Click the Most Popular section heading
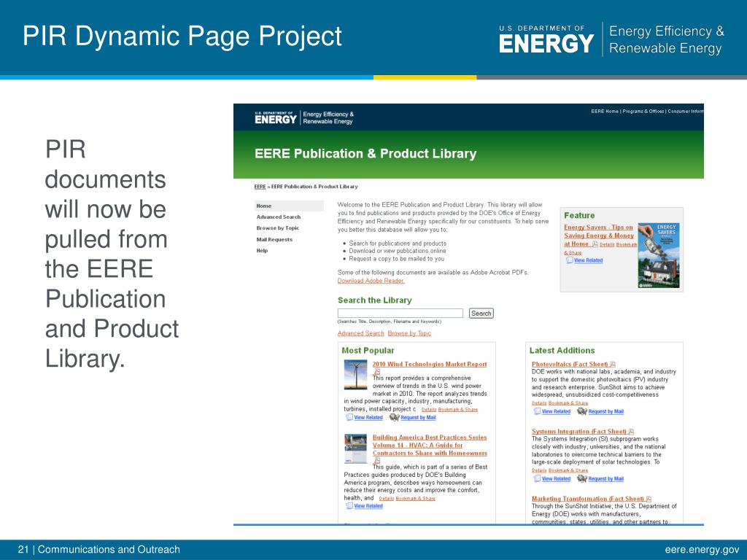Viewport: 747px width, 560px height. point(368,351)
